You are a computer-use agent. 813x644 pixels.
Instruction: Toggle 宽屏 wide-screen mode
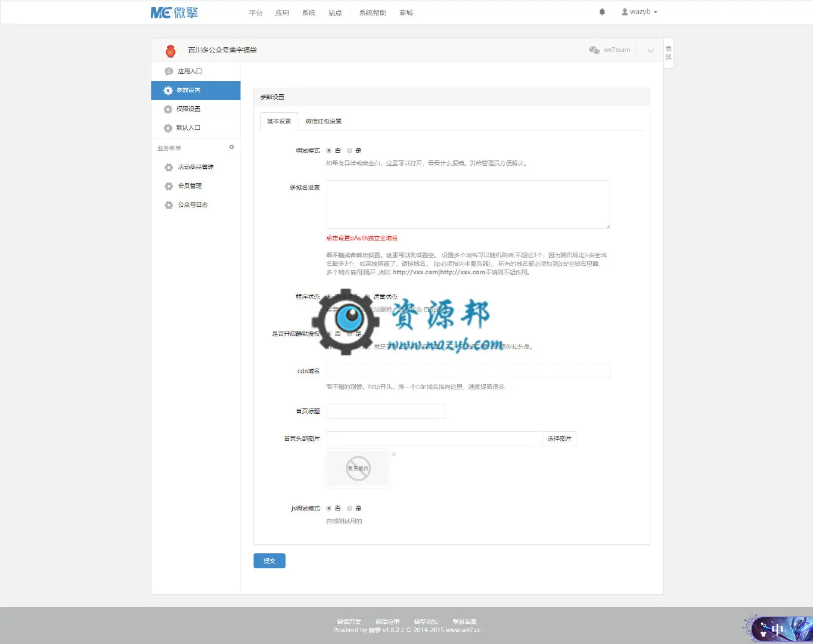click(x=668, y=53)
